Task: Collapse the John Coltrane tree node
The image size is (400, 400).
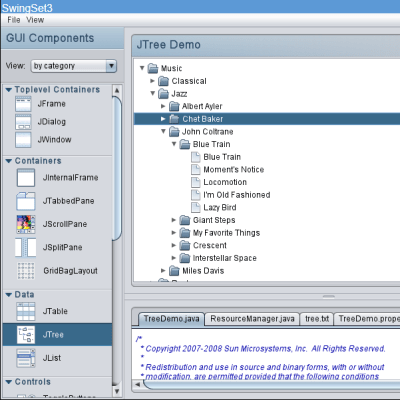Action: tap(163, 131)
